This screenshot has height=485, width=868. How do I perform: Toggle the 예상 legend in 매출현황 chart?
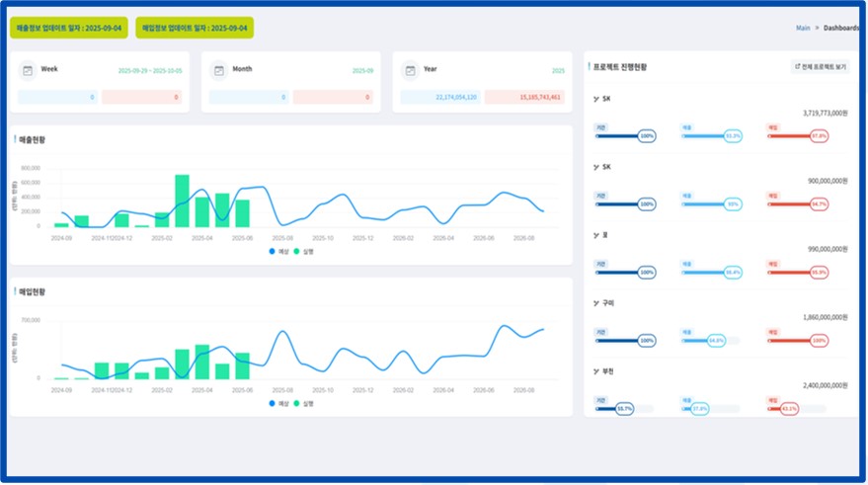click(278, 252)
